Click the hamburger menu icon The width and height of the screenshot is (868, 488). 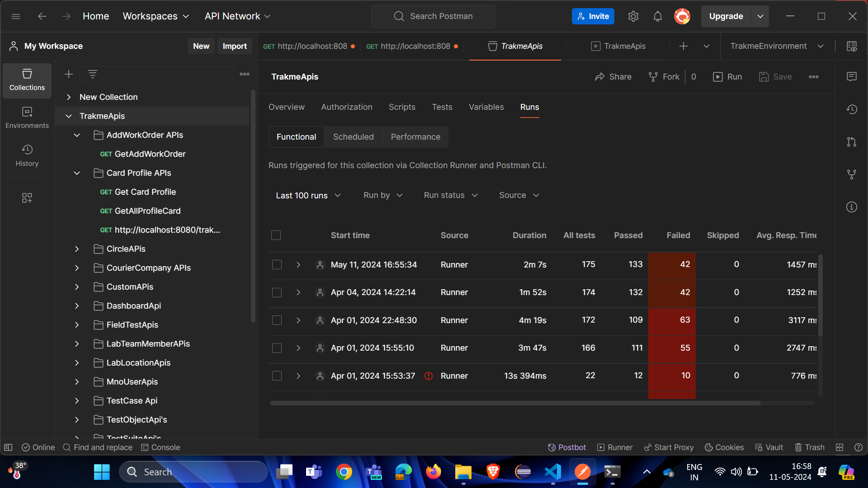point(16,16)
